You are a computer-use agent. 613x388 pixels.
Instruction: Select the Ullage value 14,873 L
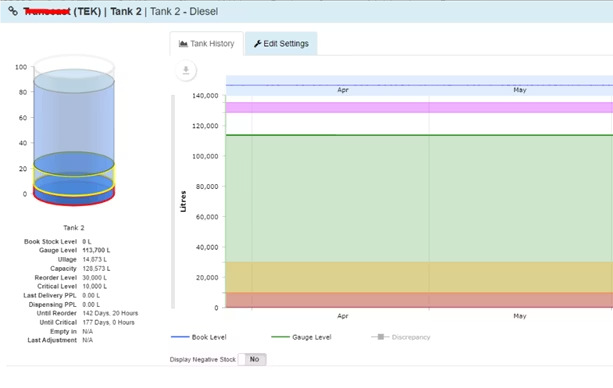click(x=95, y=259)
